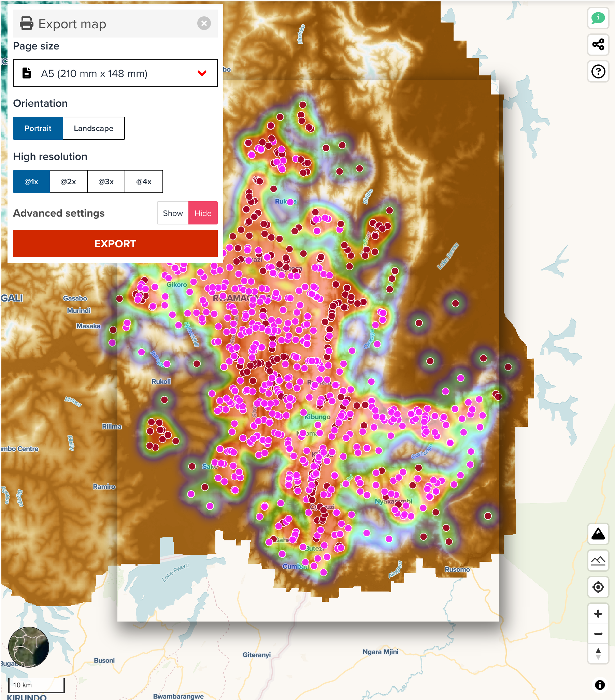Click the Gasabo map label
Viewport: 615px width, 700px height.
tap(75, 298)
